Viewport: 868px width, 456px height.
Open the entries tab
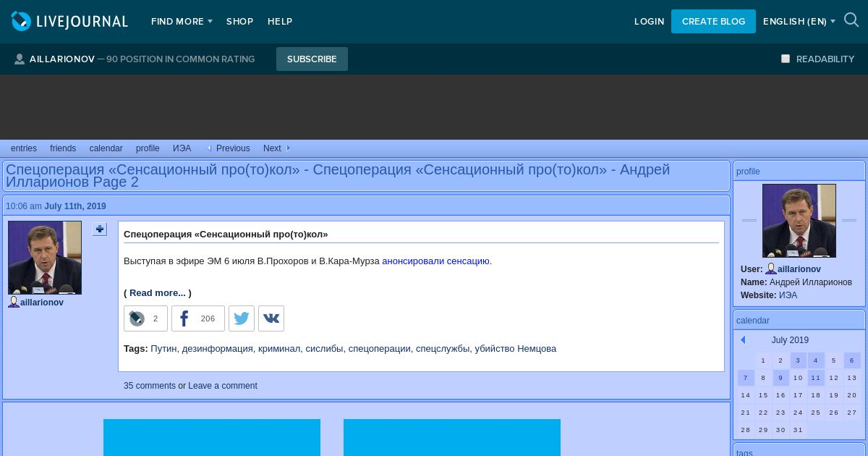point(24,148)
